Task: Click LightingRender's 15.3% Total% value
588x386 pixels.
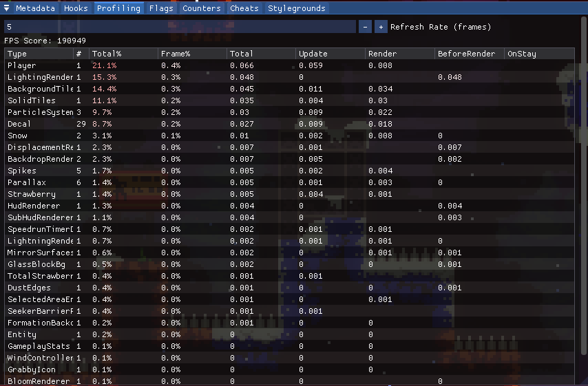Action: click(104, 77)
